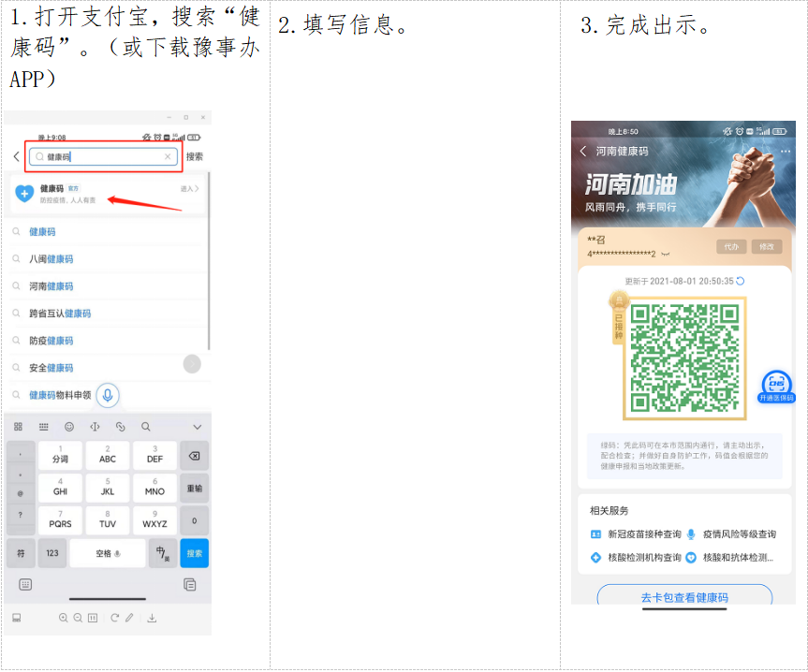Click the download icon in bottom viewer toolbar
The height and width of the screenshot is (672, 808).
click(x=152, y=618)
